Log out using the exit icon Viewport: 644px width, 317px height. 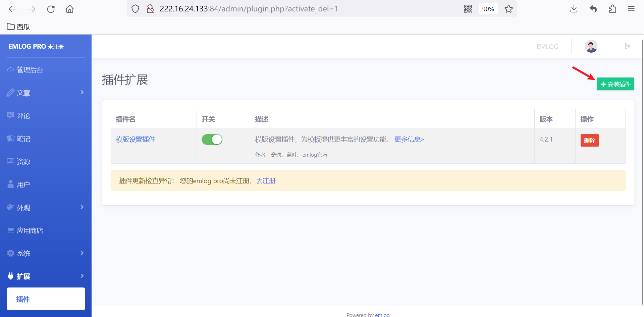pyautogui.click(x=628, y=46)
